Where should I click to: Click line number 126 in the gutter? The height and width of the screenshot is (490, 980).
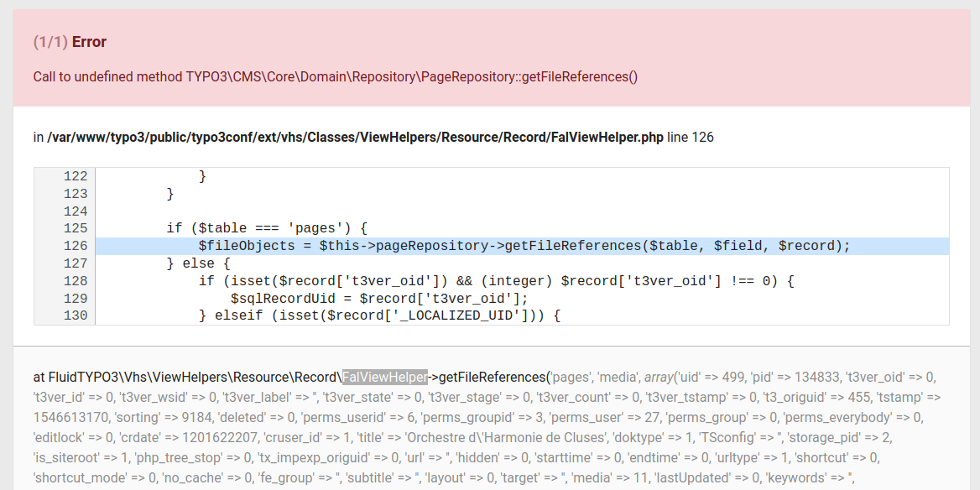point(75,246)
